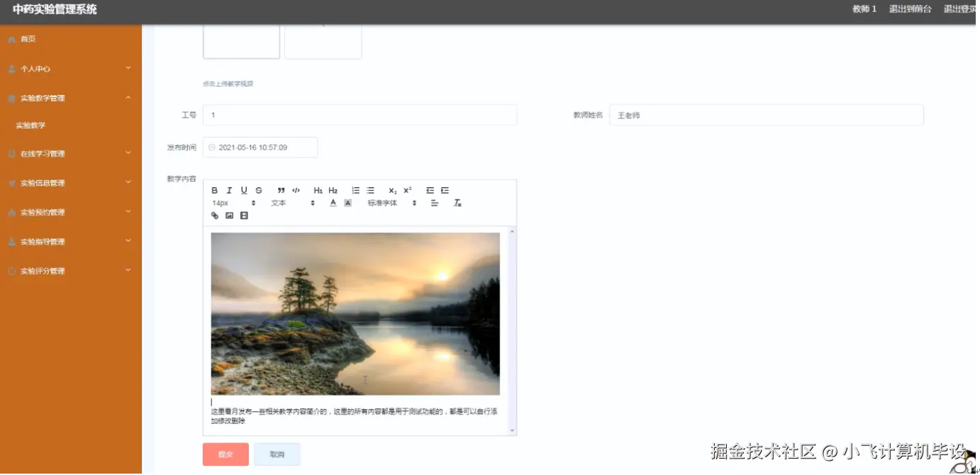Click the editor text paragraph below image
980x475 pixels.
(355, 416)
